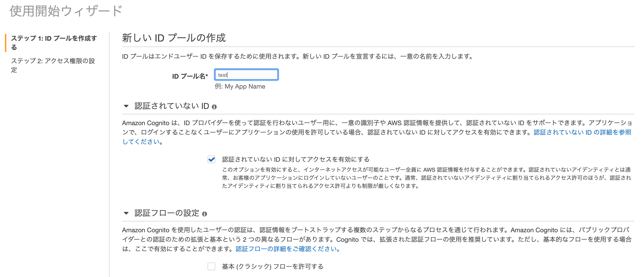Select ステップ 1: ID プールを作成する in sidebar

point(54,42)
